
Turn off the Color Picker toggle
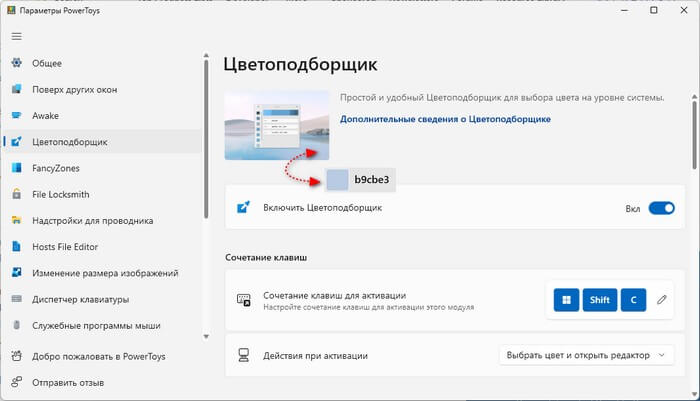662,208
